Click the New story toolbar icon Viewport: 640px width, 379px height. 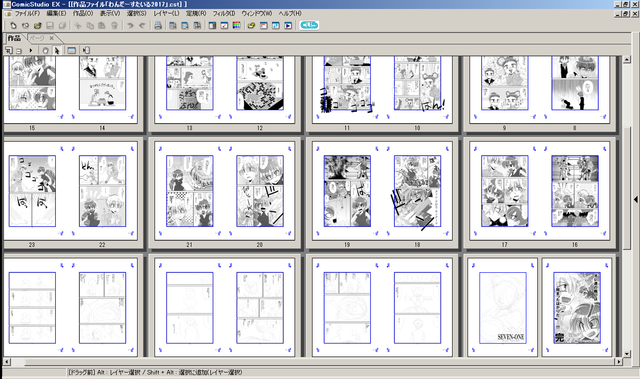(25, 26)
